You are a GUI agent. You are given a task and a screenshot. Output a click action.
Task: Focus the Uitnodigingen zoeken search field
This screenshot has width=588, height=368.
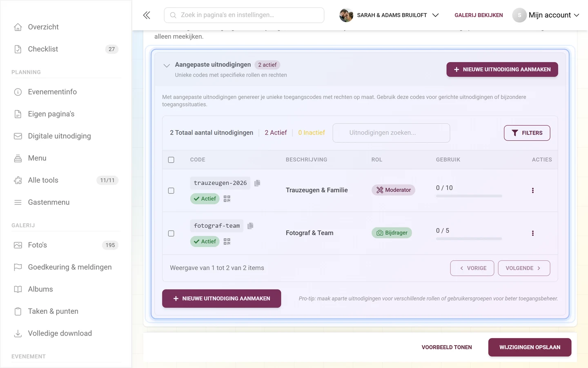(391, 133)
